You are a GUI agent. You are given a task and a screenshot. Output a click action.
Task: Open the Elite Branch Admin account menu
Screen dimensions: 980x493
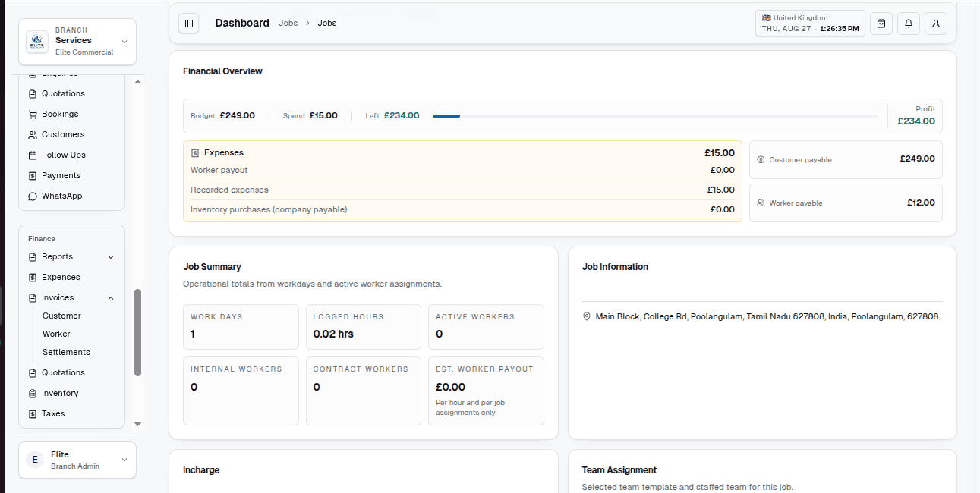(77, 460)
